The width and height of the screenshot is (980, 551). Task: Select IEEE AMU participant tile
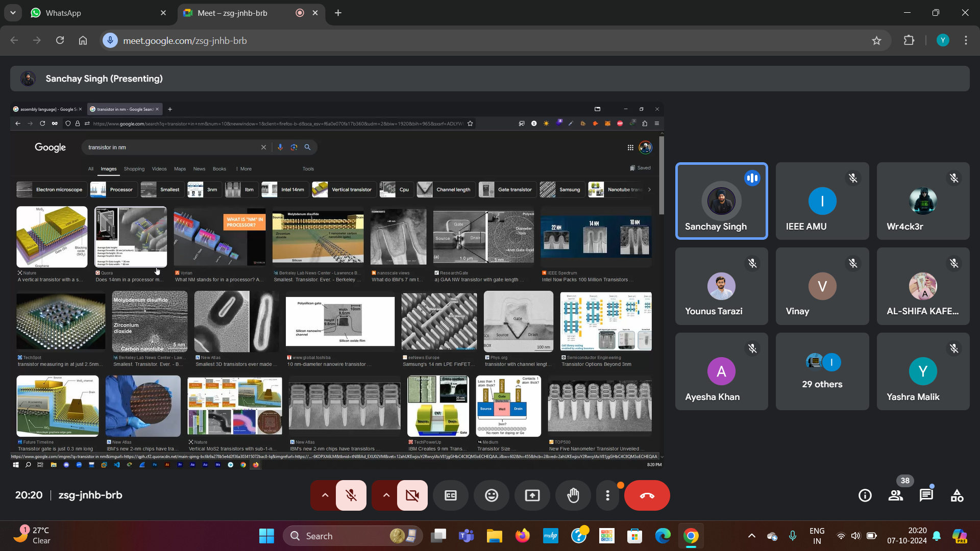822,201
